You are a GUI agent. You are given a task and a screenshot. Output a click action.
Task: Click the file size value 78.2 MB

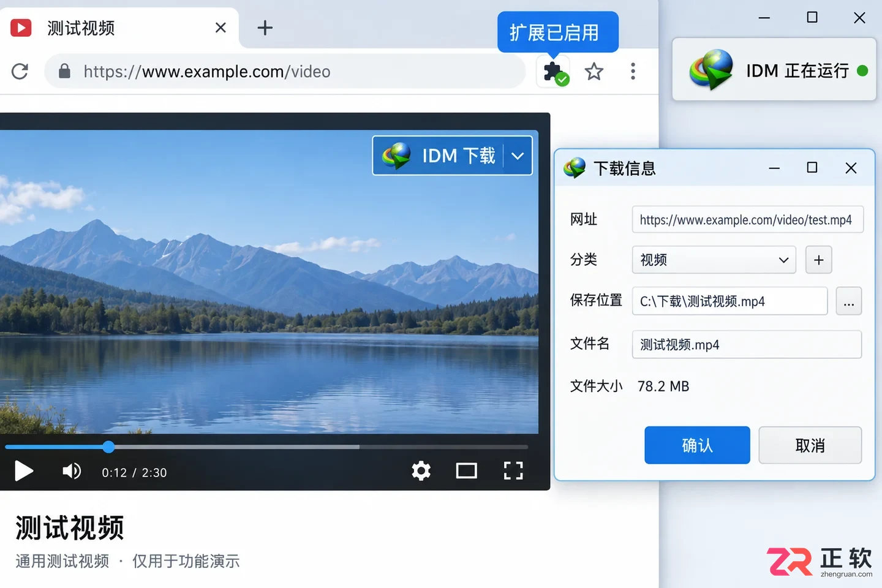coord(663,386)
